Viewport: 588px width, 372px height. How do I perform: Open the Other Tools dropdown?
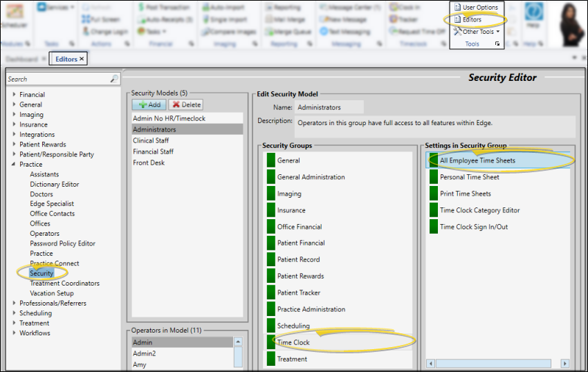[477, 31]
